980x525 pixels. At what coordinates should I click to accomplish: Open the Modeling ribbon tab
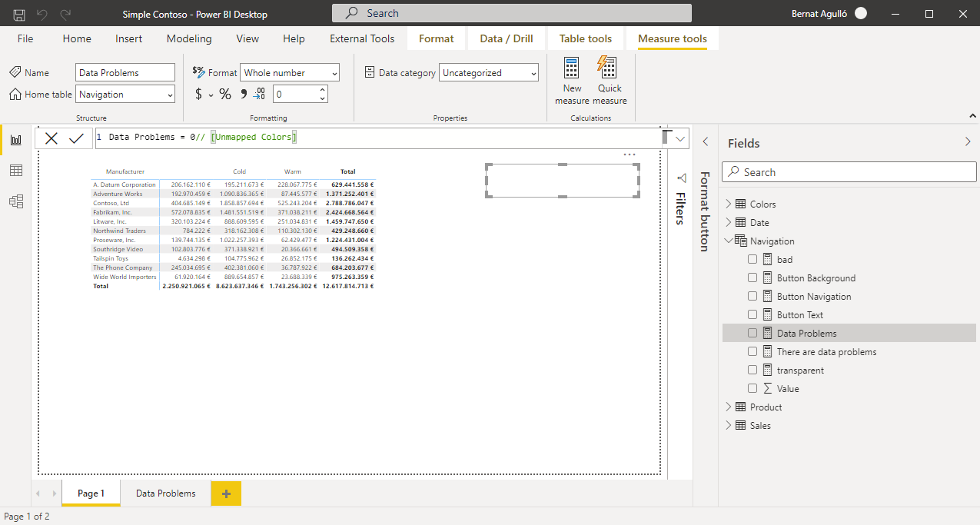[x=189, y=38]
